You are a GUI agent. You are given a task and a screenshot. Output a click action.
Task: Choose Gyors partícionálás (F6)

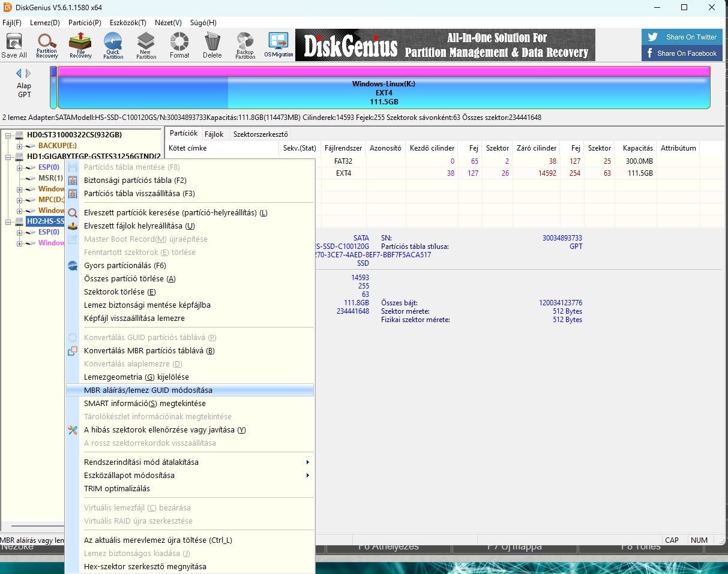point(190,266)
